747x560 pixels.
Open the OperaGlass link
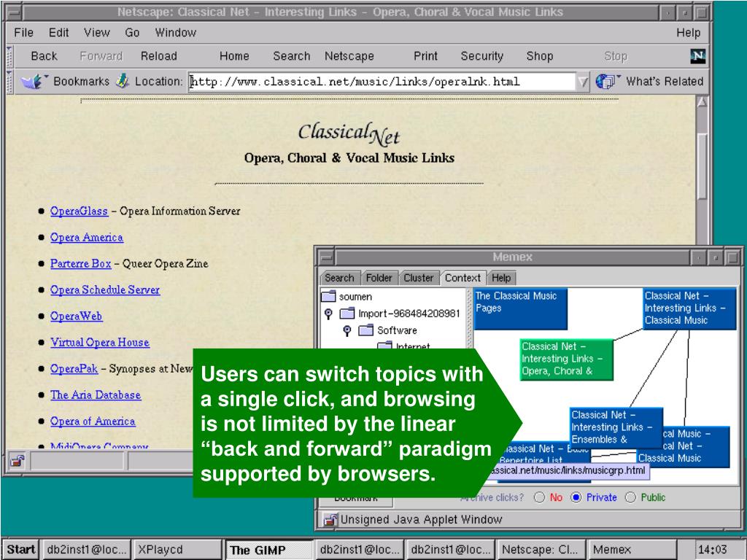coord(79,211)
